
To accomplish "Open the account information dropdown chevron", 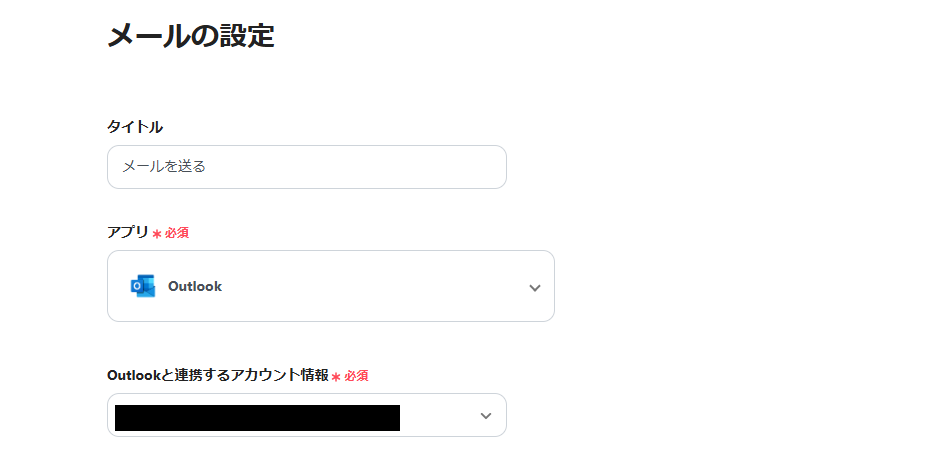I will [486, 415].
